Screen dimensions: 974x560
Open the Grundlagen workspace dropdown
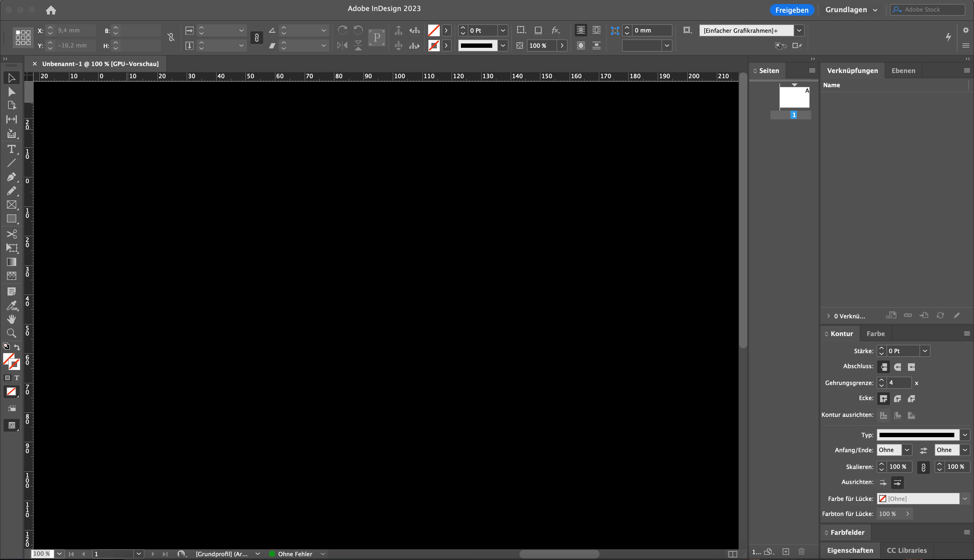tap(851, 10)
